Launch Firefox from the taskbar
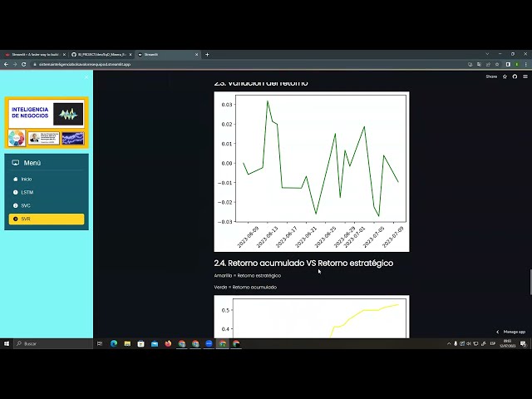This screenshot has height=399, width=532. (x=168, y=343)
